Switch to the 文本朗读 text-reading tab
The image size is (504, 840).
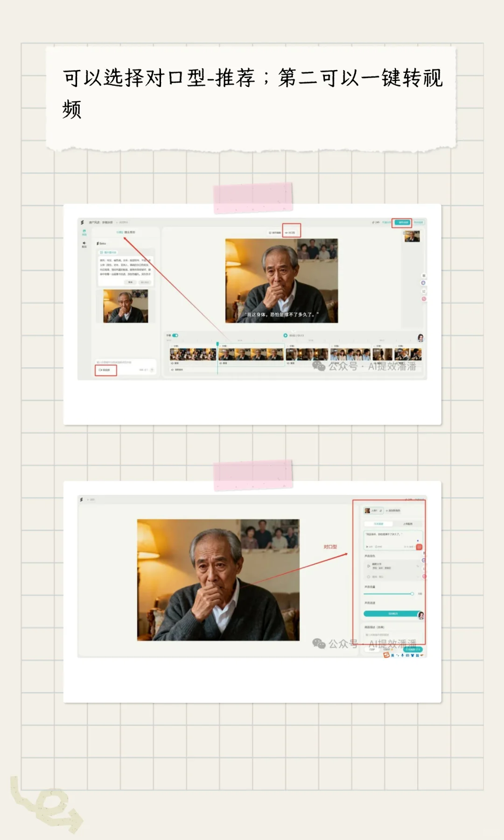[x=378, y=524]
